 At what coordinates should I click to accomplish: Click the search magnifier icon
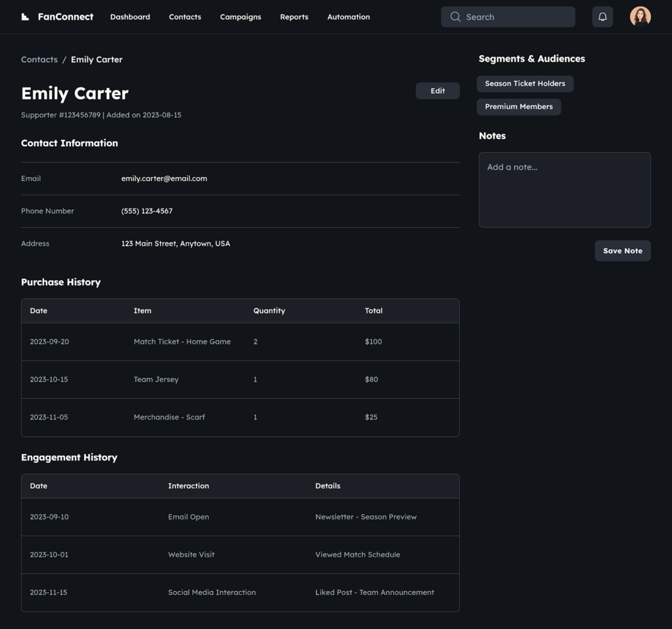(455, 17)
